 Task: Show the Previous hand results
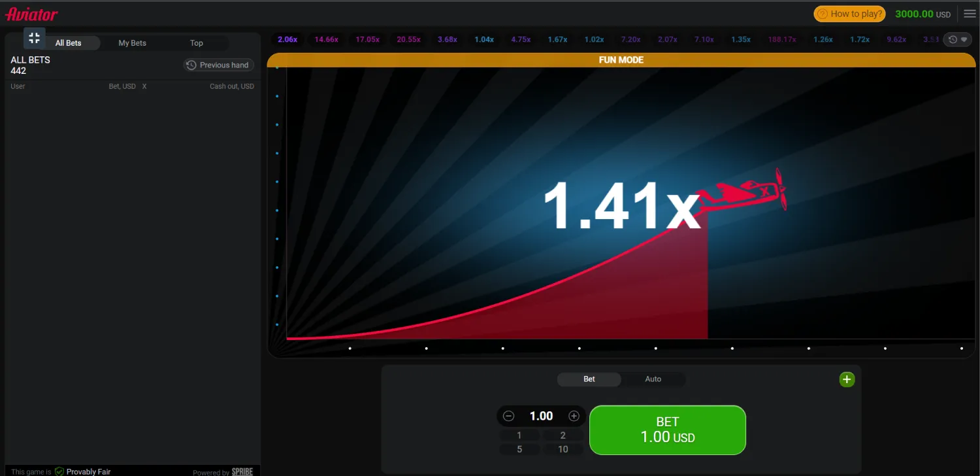coord(218,65)
